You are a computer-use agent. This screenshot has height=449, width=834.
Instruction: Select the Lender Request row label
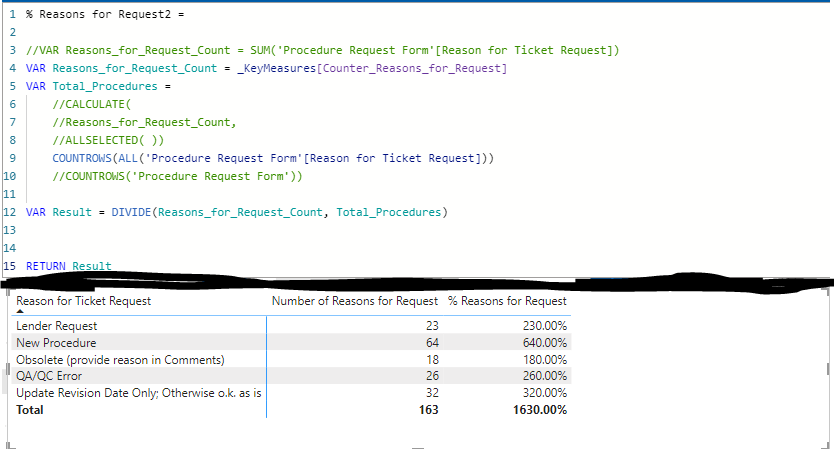tap(56, 326)
